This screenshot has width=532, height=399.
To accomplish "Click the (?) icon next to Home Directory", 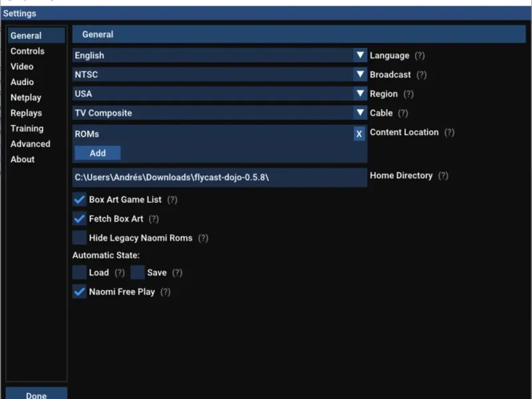I will coord(443,176).
